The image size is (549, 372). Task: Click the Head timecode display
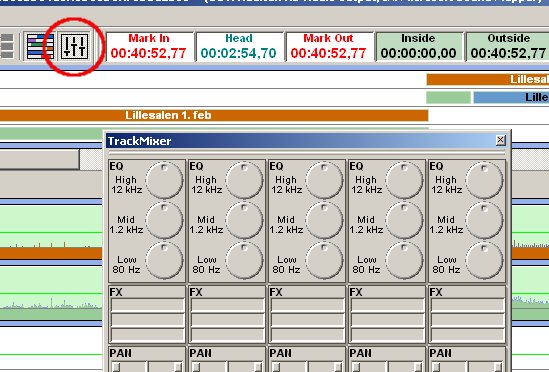click(x=239, y=46)
